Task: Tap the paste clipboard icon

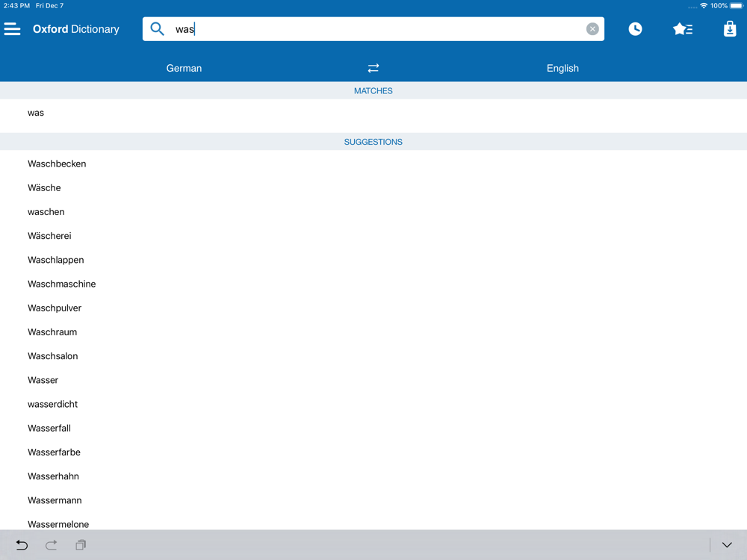Action: (81, 545)
